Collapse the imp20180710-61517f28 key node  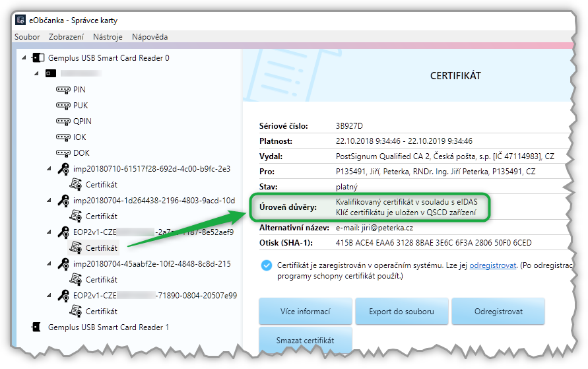click(49, 169)
